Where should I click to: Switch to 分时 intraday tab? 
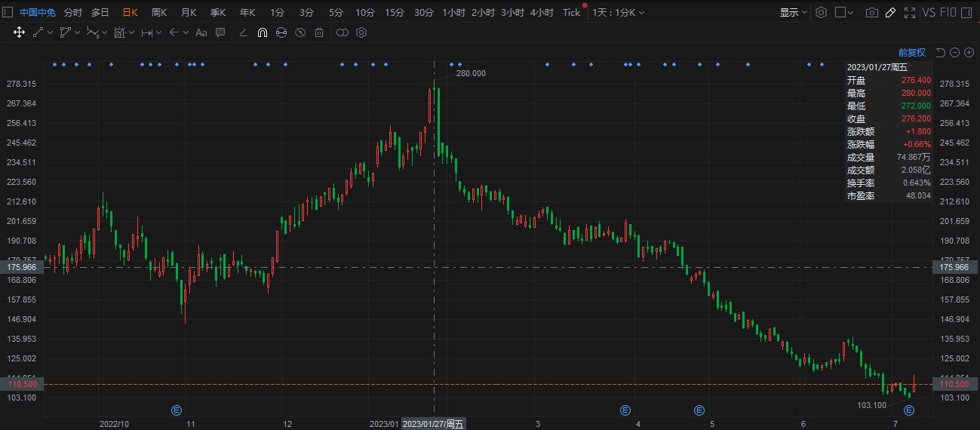point(73,13)
